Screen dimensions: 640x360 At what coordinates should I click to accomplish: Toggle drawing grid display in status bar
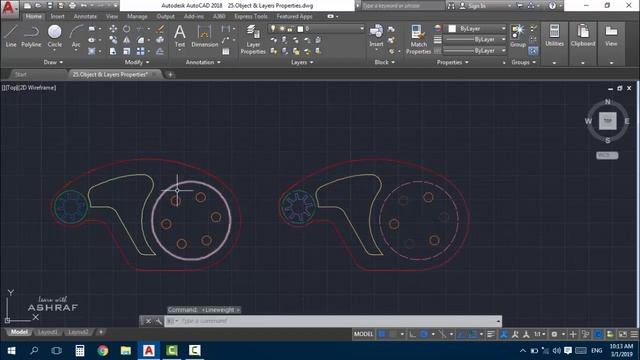click(x=382, y=334)
